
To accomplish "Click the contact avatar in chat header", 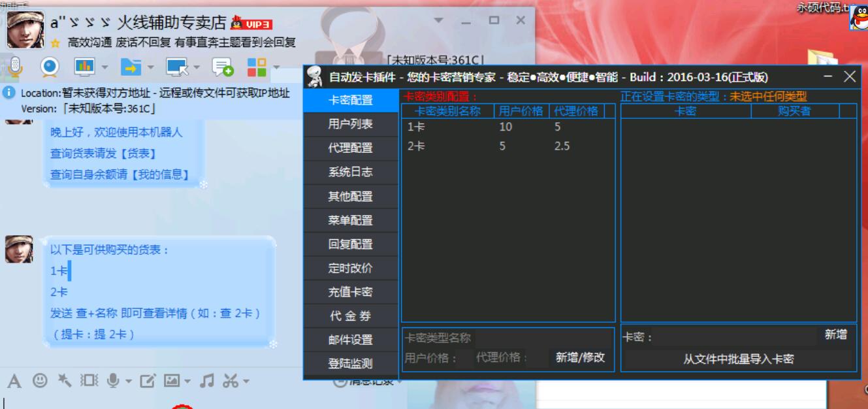I will pyautogui.click(x=25, y=29).
